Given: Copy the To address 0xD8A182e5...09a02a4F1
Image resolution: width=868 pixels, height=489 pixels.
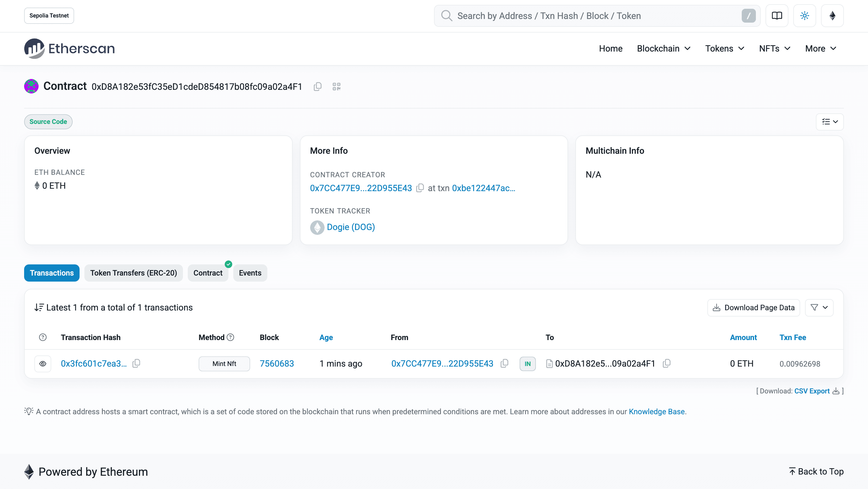Looking at the screenshot, I should click(x=666, y=363).
